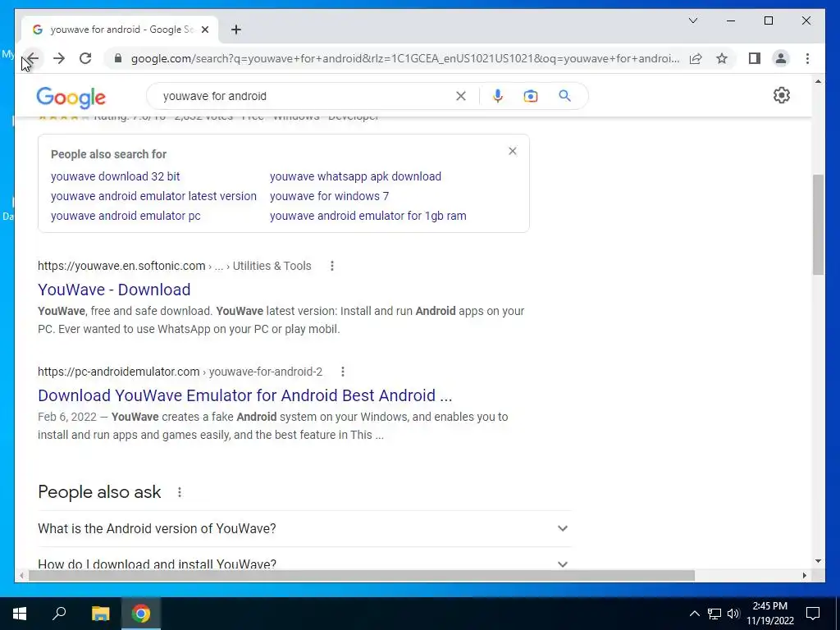Open 'youwave download 32 bit' suggestion
Image resolution: width=840 pixels, height=630 pixels.
pos(115,176)
